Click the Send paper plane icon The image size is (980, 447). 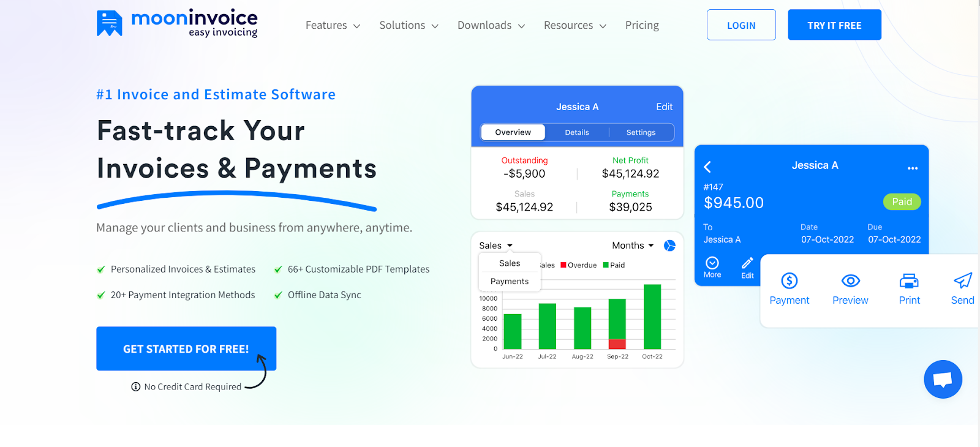963,280
